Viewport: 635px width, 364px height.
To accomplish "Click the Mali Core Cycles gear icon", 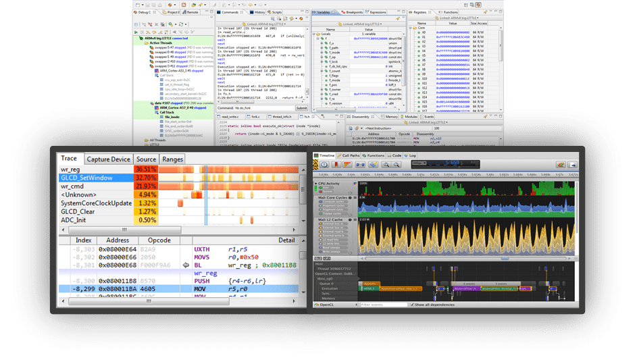I will click(351, 197).
